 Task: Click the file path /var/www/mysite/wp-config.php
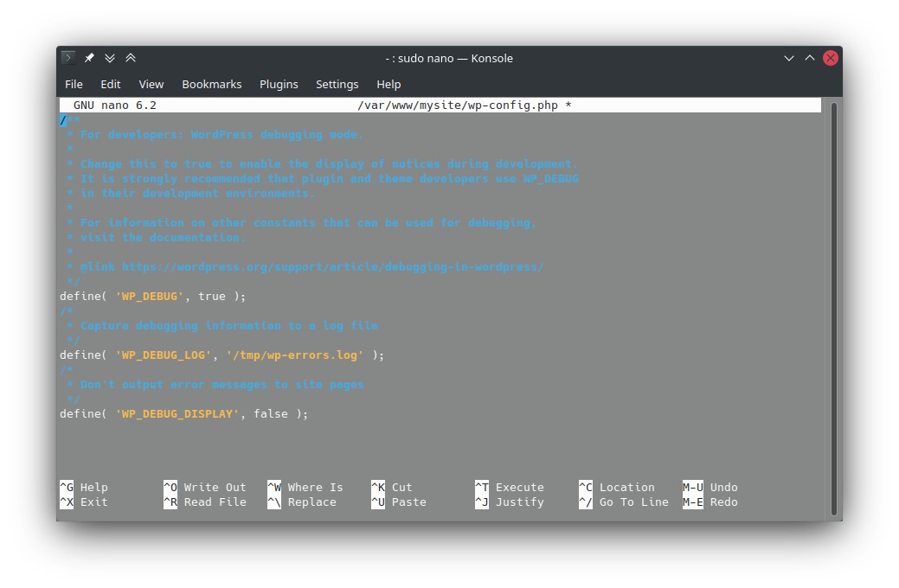point(458,105)
